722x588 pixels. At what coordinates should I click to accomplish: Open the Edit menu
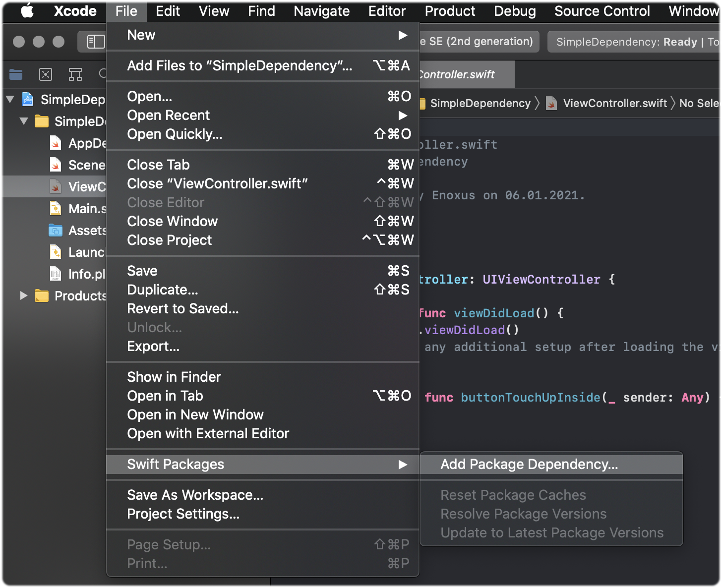[x=168, y=11]
